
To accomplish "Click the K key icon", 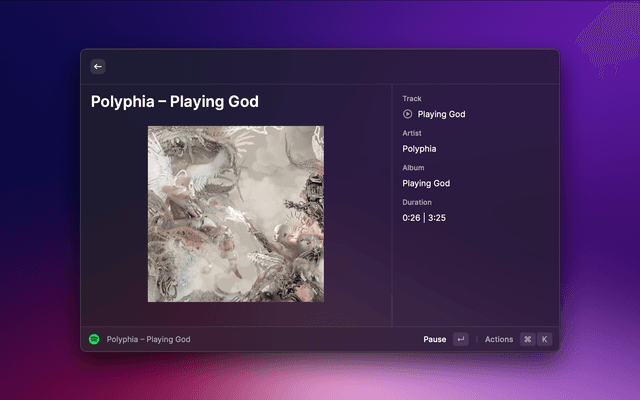I will [544, 339].
